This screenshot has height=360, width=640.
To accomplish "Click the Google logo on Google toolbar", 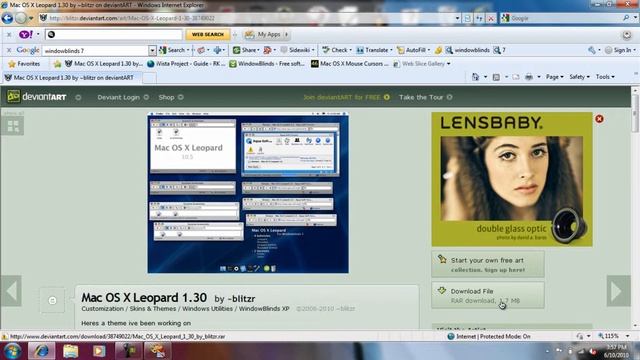I will 28,50.
